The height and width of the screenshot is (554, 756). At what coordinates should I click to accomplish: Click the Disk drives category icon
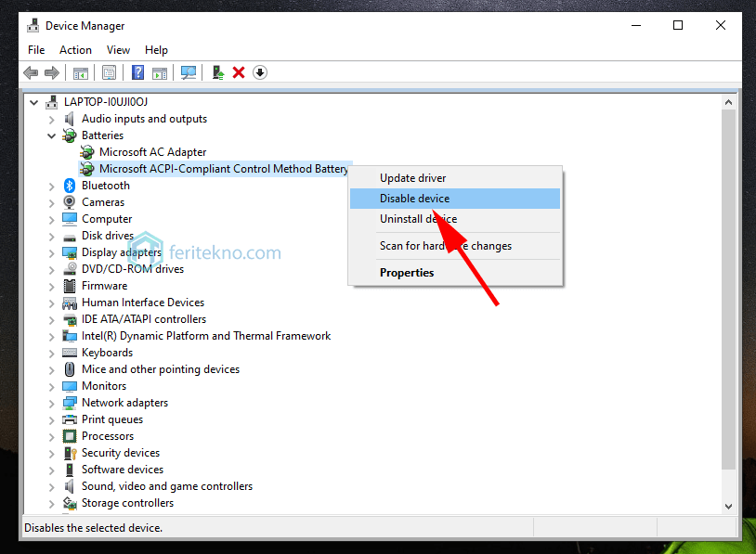pyautogui.click(x=70, y=237)
